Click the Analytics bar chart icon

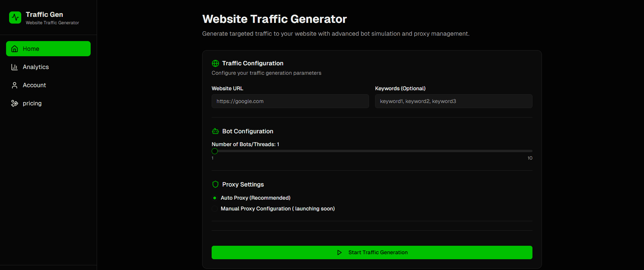click(x=14, y=67)
